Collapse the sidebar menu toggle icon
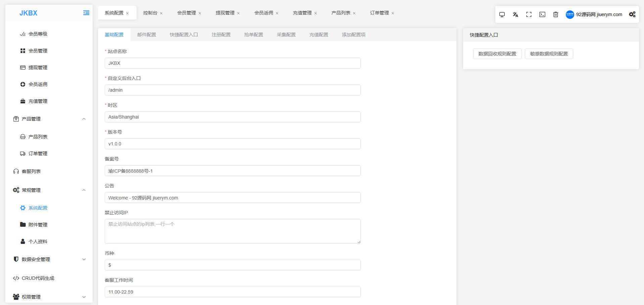Screen dimensions: 644x305 (86, 13)
